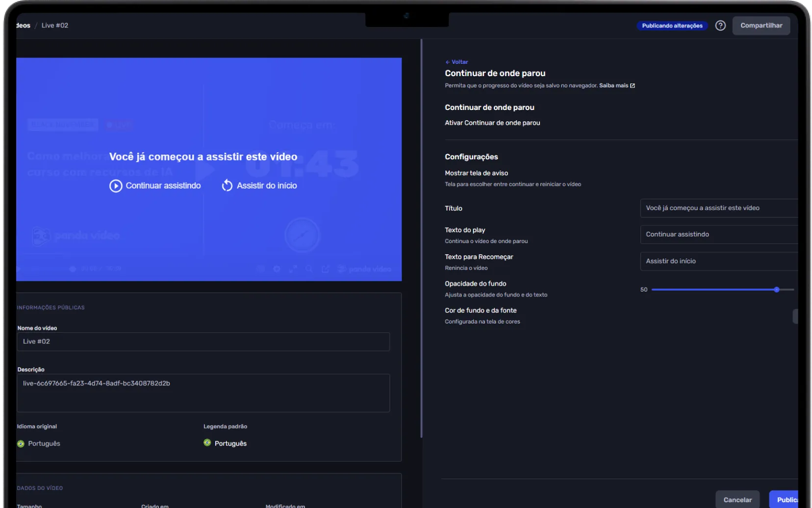
Task: Click Assistir do início text in preview
Action: (x=267, y=186)
